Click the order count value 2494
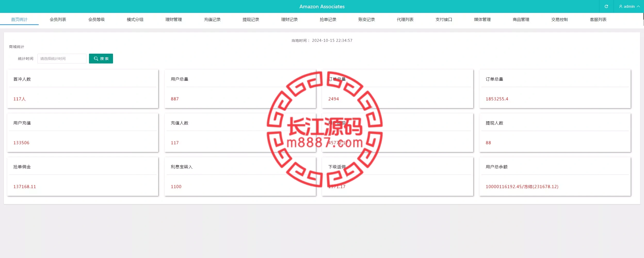Viewport: 644px width, 258px height. 334,99
